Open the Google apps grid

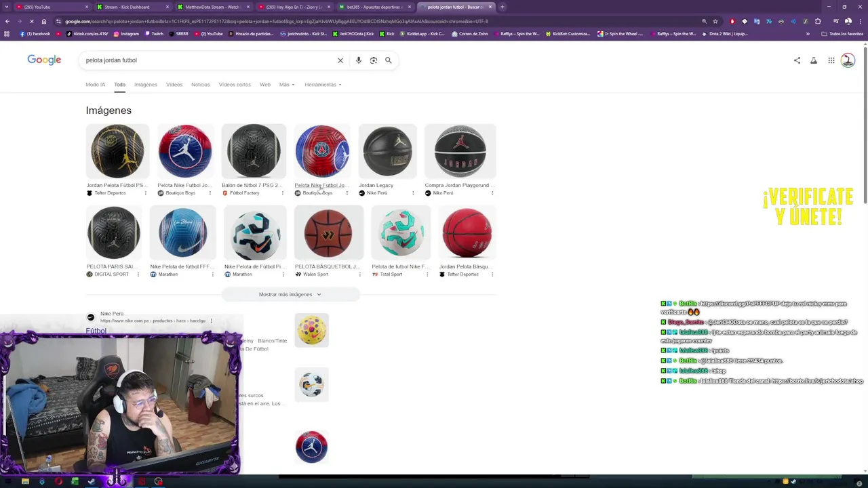[831, 60]
